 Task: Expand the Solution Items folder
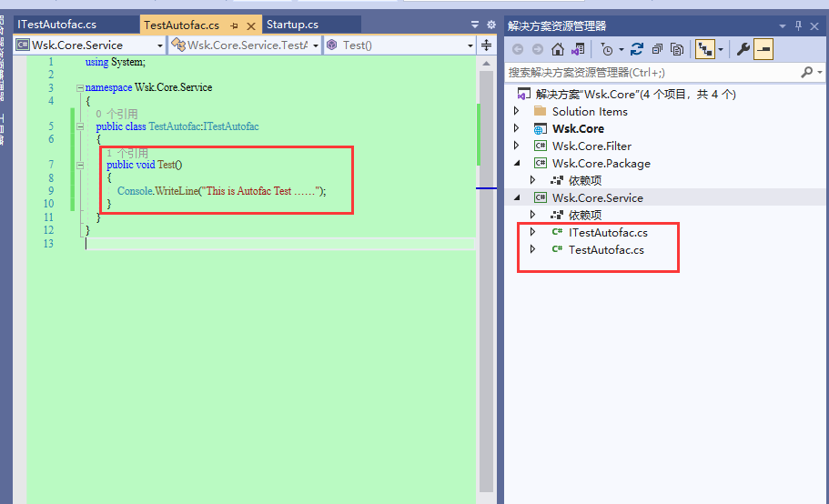tap(517, 111)
